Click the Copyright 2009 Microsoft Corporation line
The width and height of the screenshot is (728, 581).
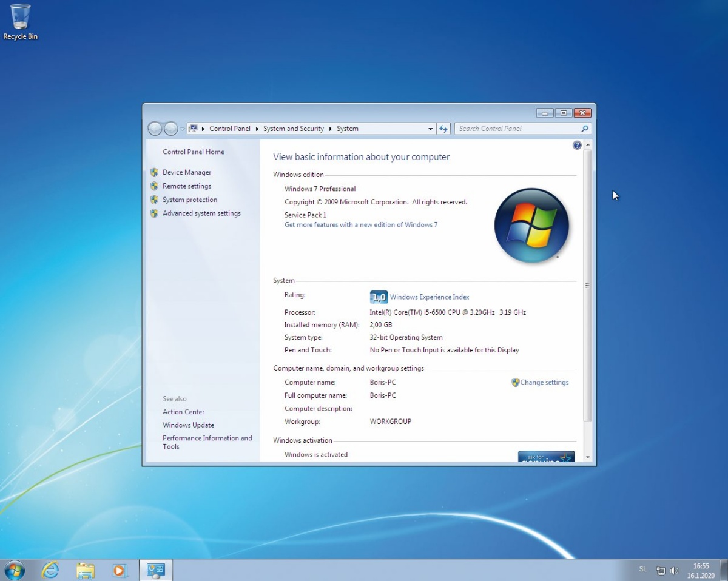point(376,202)
